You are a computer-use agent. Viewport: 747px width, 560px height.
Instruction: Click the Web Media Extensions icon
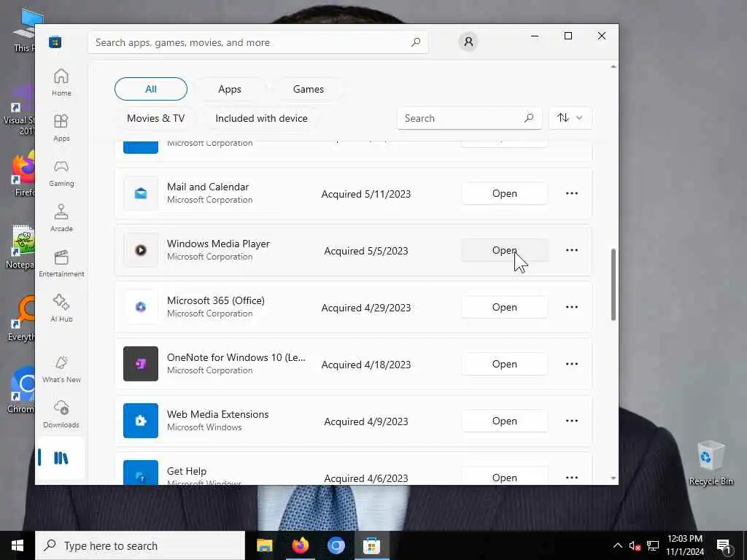[141, 421]
